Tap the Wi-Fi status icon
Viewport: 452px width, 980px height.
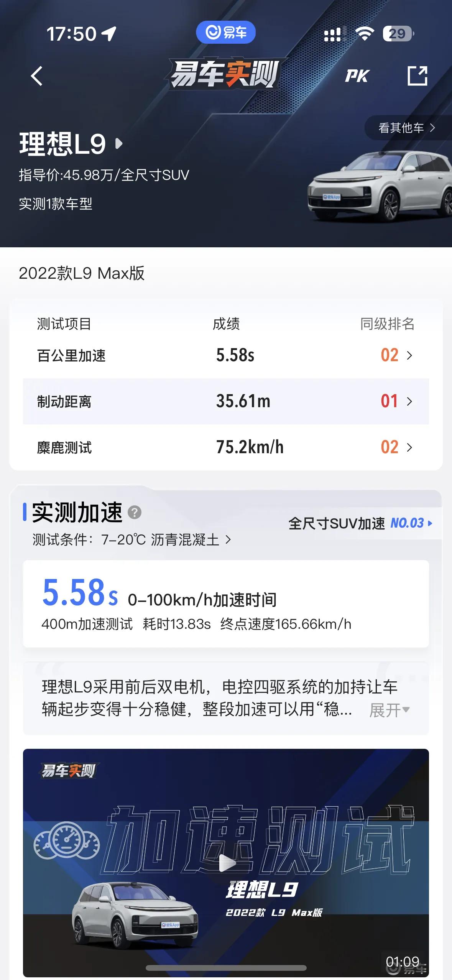pos(365,34)
